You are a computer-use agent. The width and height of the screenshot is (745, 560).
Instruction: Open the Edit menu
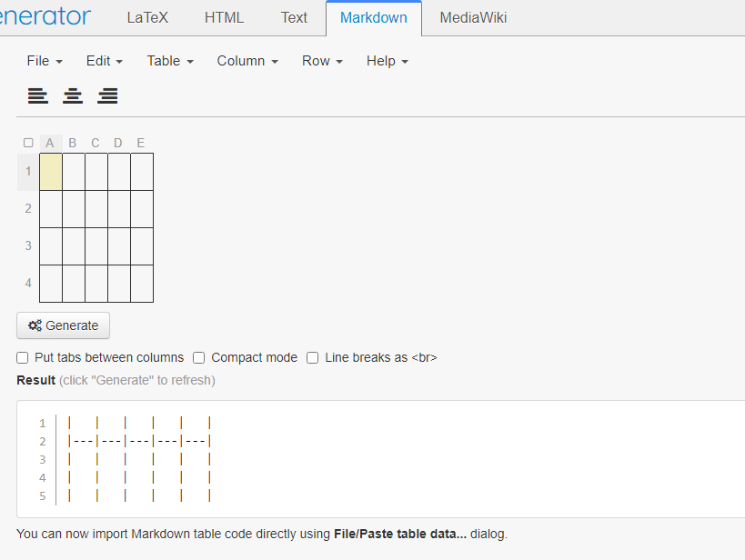(103, 61)
